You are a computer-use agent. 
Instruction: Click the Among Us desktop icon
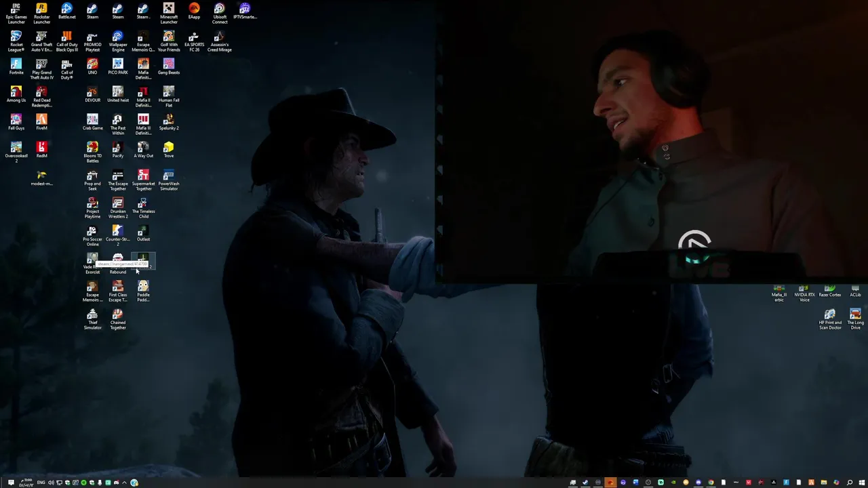pyautogui.click(x=16, y=95)
